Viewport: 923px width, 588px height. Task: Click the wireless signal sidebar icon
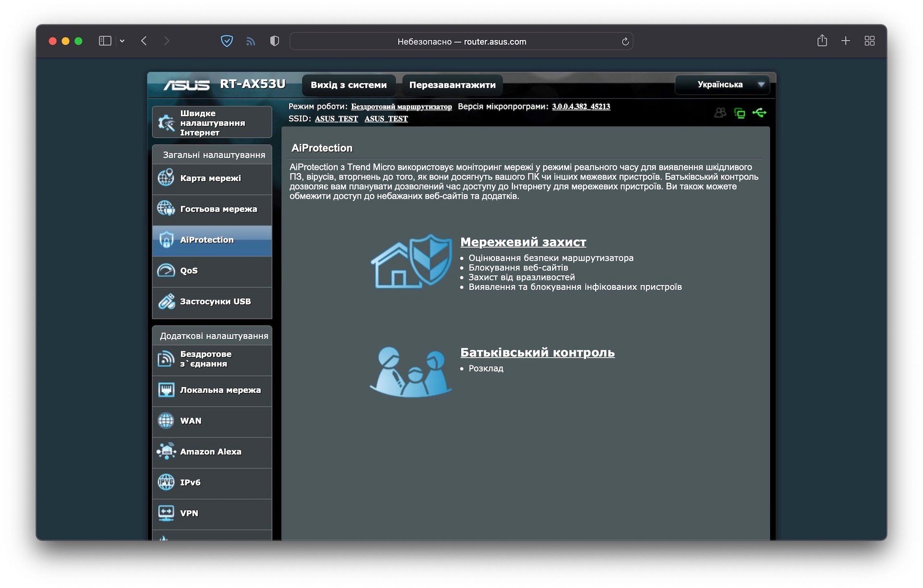click(x=166, y=358)
